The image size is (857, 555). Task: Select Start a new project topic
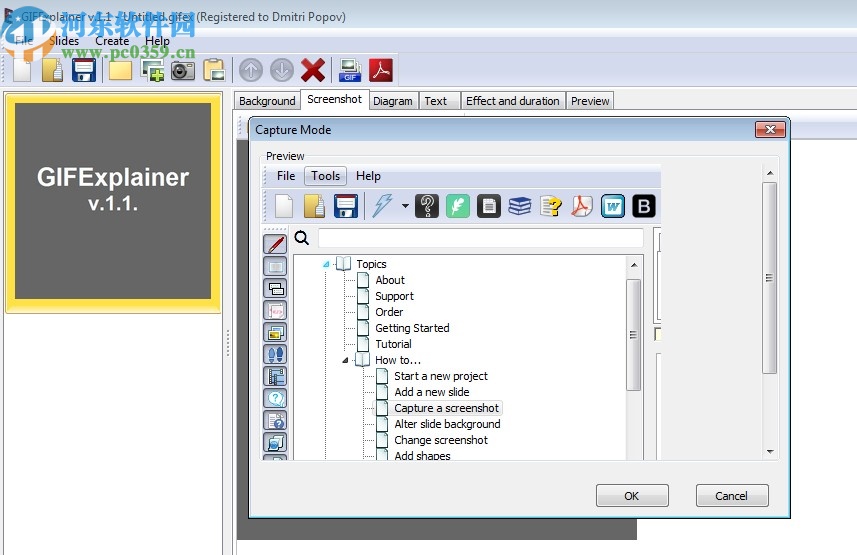click(x=441, y=376)
